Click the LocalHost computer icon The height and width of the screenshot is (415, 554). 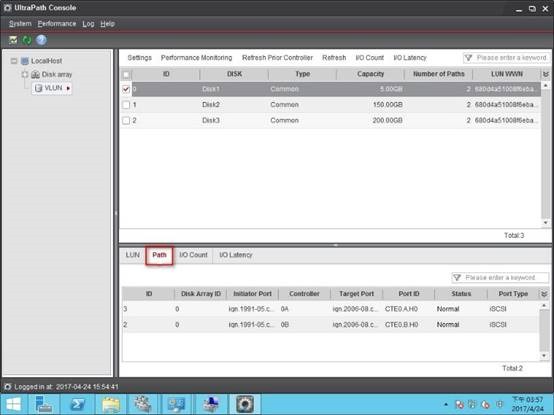pos(25,61)
